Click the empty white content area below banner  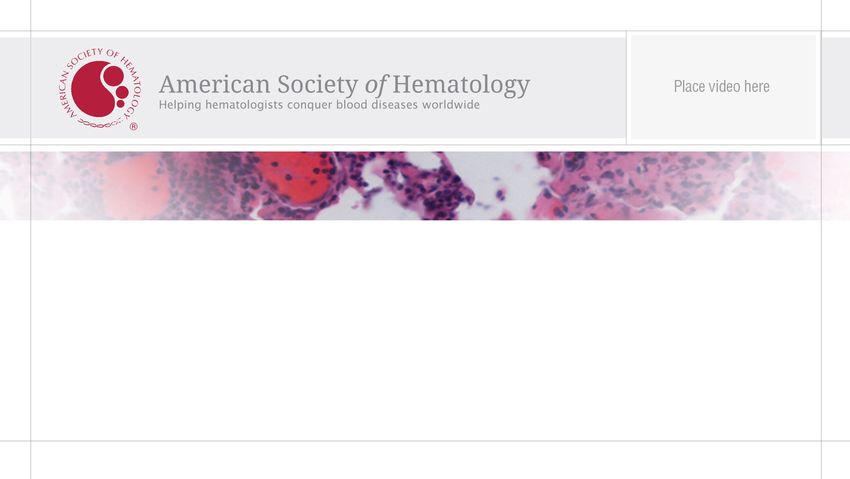[x=426, y=331]
